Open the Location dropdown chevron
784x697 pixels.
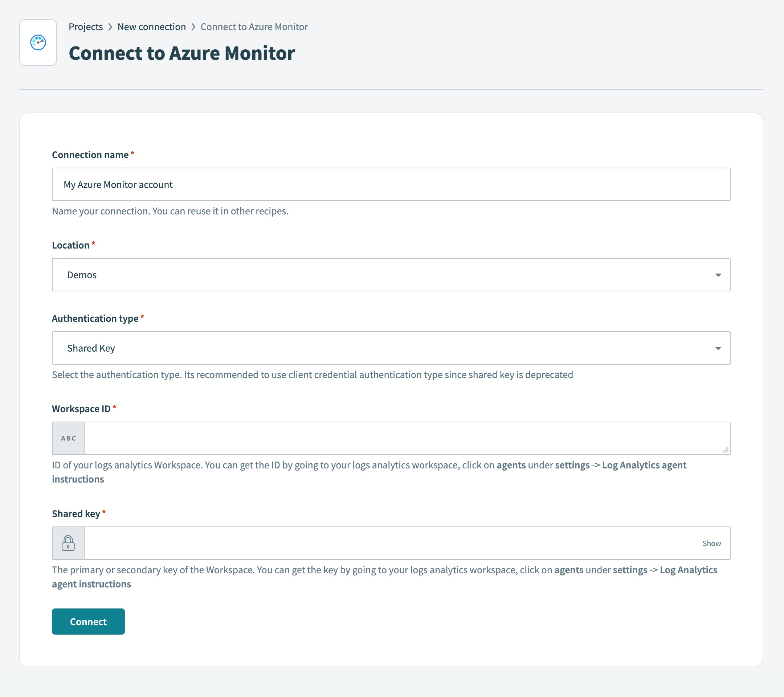point(718,275)
